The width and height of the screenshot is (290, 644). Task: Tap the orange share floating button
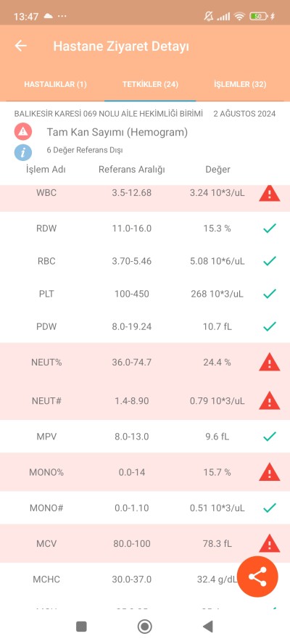(x=257, y=577)
